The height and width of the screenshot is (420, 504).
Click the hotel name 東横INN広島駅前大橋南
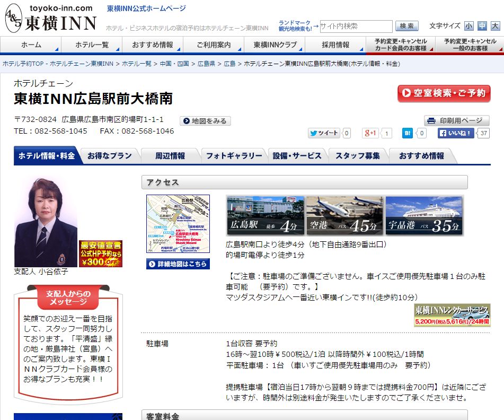(93, 99)
